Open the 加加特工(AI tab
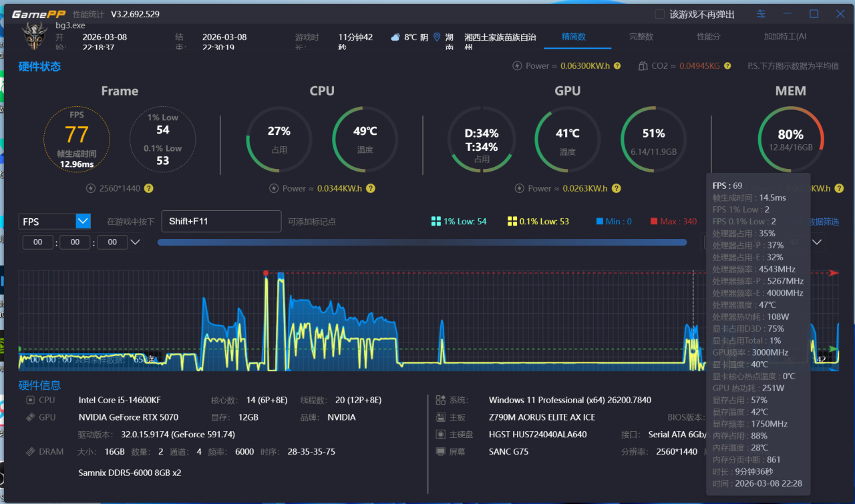This screenshot has width=855, height=504. click(786, 37)
